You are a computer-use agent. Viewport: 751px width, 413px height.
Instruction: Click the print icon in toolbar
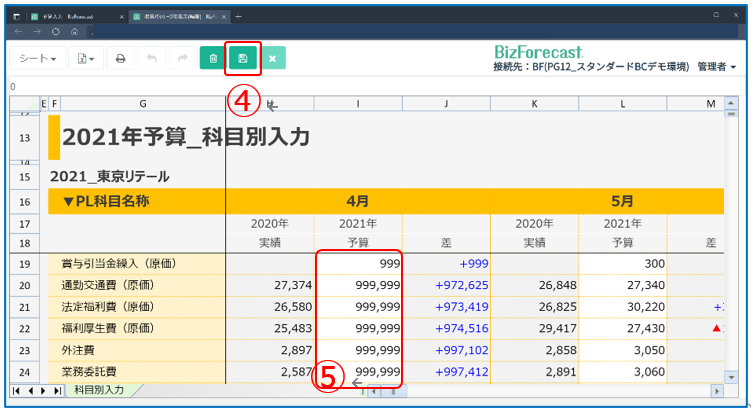(120, 59)
